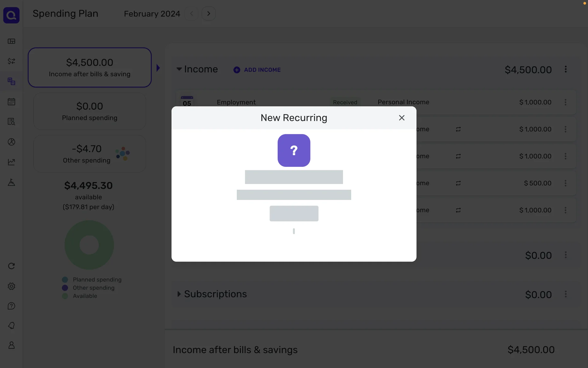Close the New Recurring dialog

[401, 118]
